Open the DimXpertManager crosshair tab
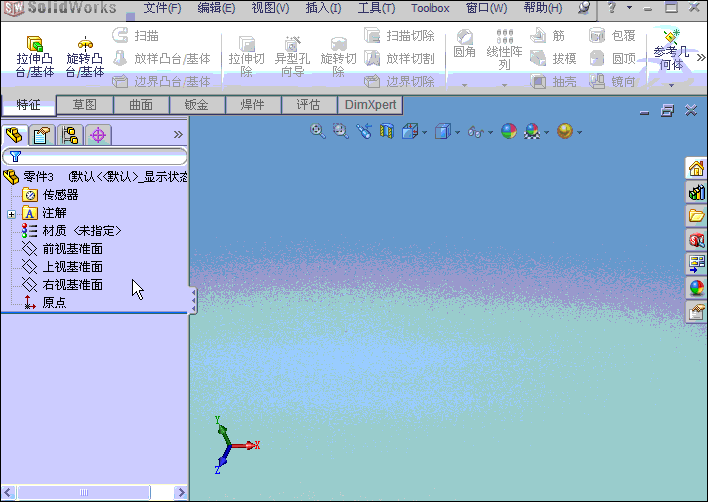This screenshot has width=708, height=502. pos(98,135)
